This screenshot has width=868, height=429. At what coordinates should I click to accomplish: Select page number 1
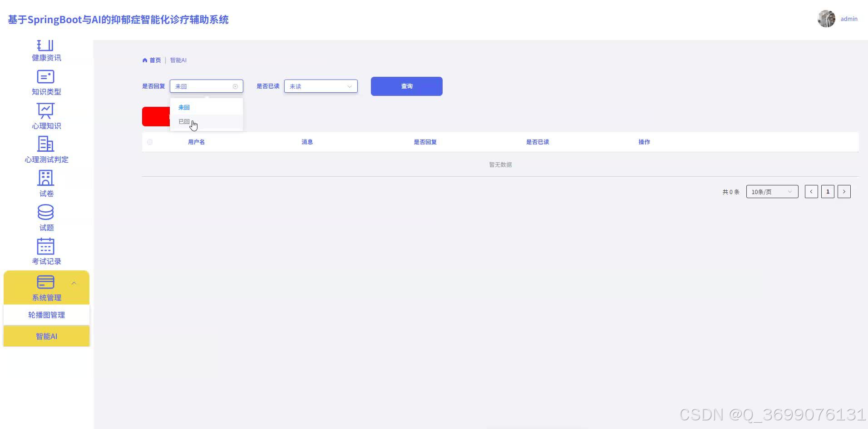[828, 192]
